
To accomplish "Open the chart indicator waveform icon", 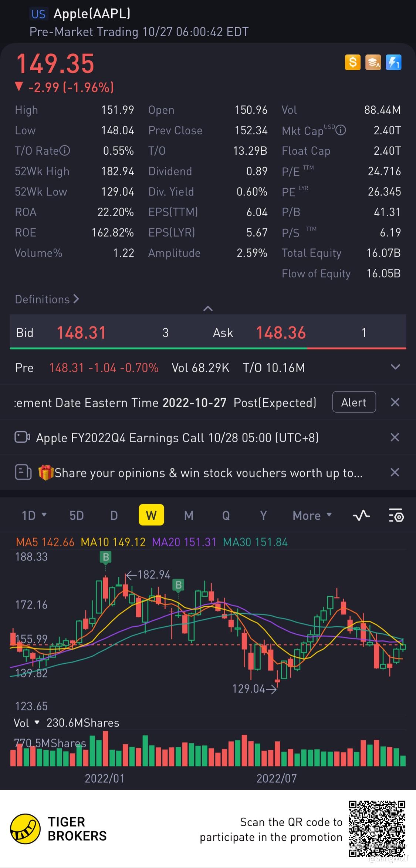I will [361, 515].
